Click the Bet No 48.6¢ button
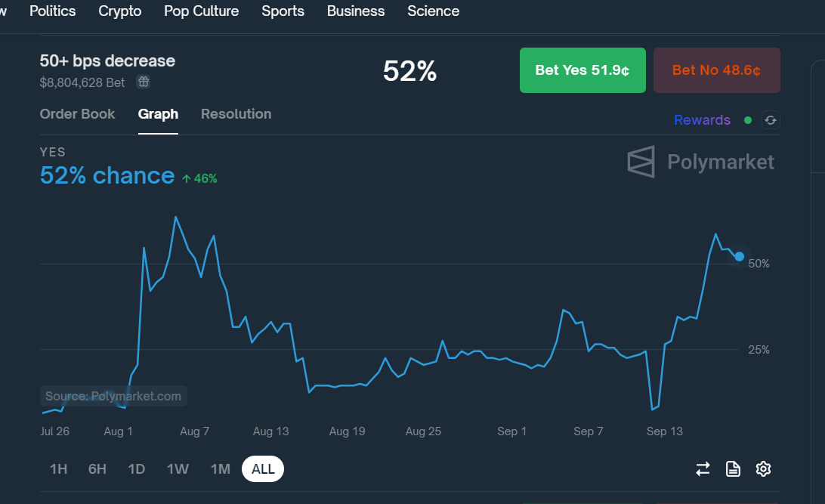Screen dimensions: 825x504 (x=716, y=70)
